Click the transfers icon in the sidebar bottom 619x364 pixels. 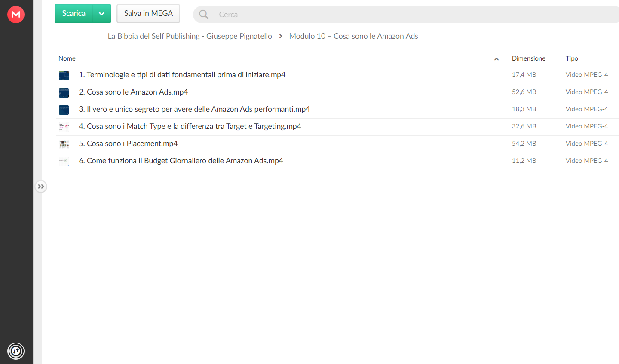coord(16,351)
